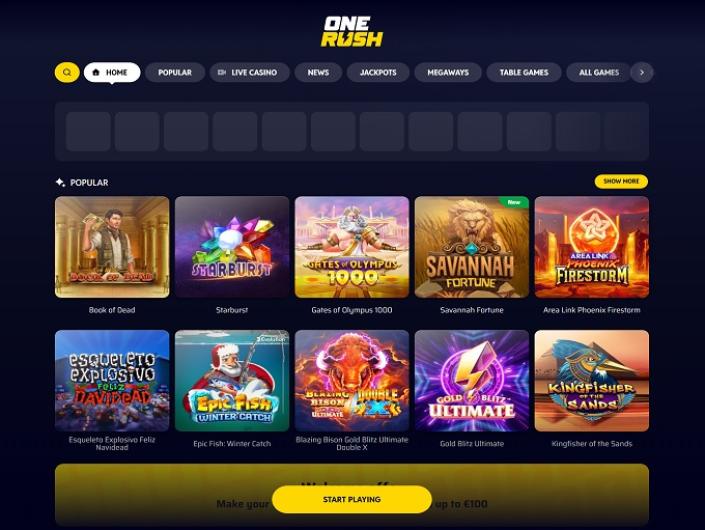
Task: View the All Games category
Action: point(598,72)
